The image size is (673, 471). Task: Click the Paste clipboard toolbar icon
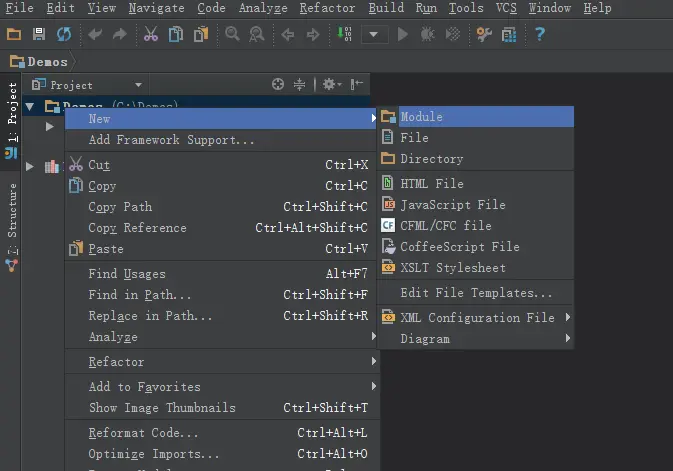201,34
